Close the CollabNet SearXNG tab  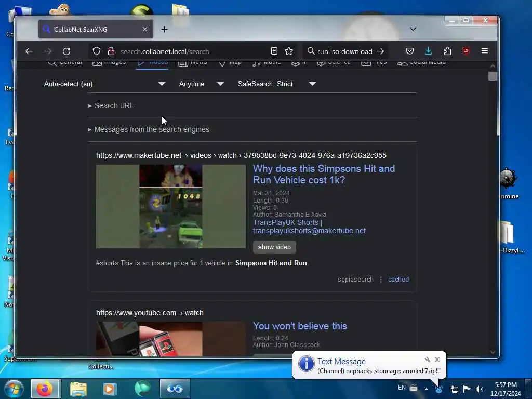point(145,29)
